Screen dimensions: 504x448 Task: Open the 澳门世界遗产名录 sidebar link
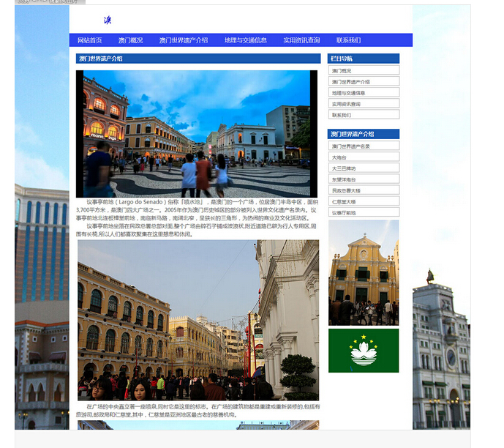(x=364, y=146)
